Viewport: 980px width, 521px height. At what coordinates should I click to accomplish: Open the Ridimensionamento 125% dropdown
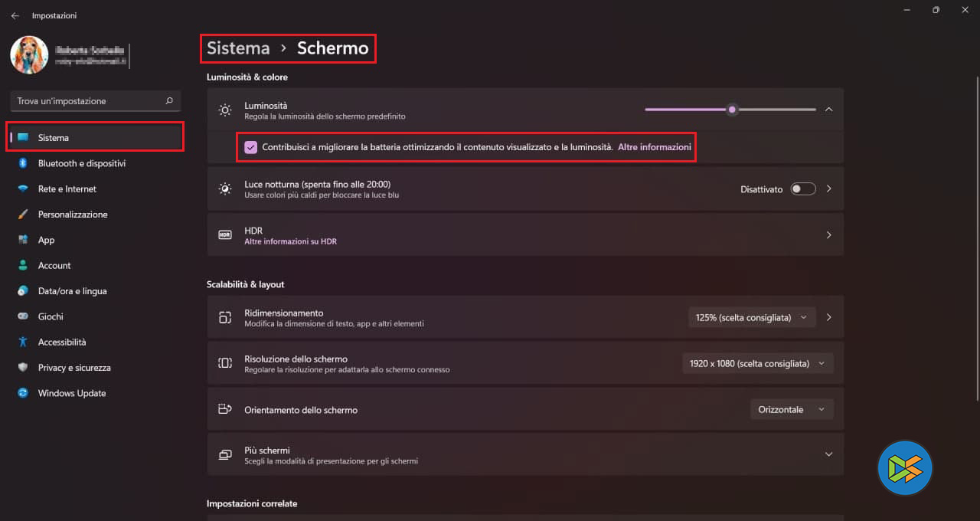[x=751, y=317]
